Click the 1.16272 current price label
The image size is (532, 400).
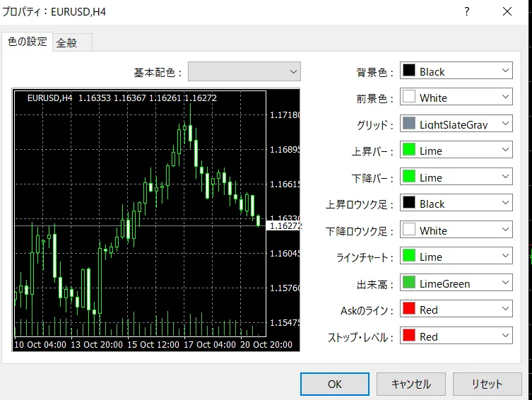[284, 226]
